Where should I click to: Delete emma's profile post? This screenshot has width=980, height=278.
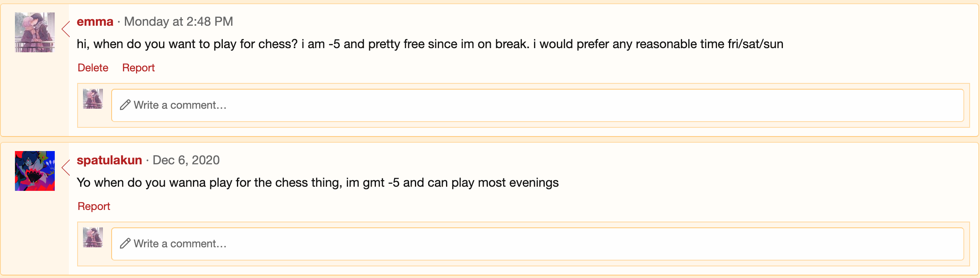(x=93, y=68)
